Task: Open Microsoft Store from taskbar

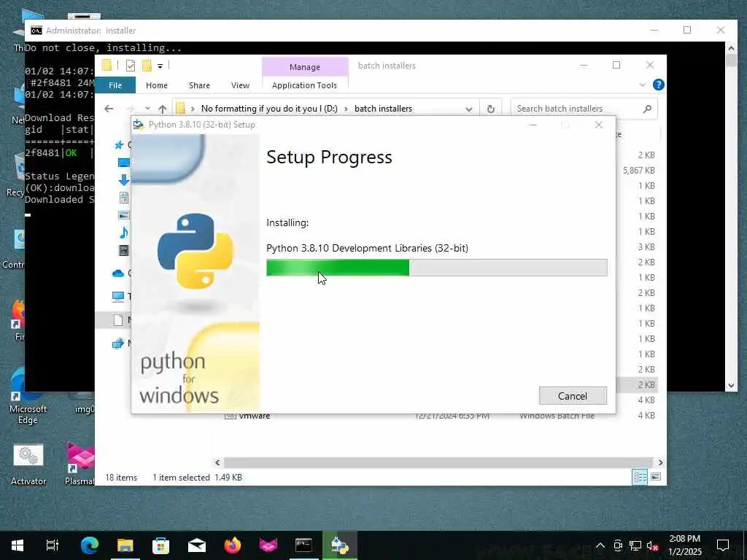Action: pos(161,545)
